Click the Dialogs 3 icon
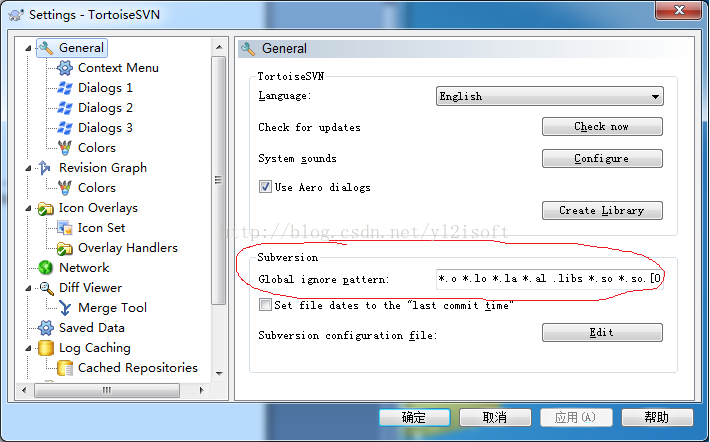The width and height of the screenshot is (710, 442). (x=65, y=128)
